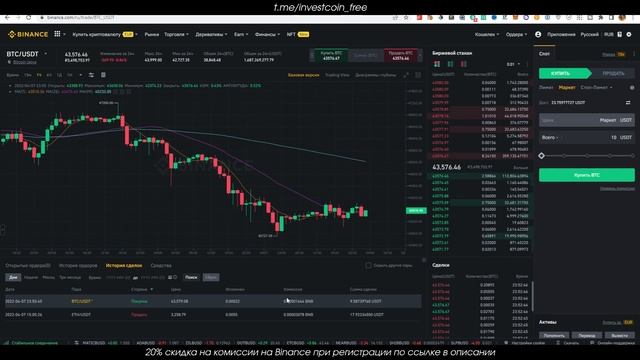Expand BTC/USDT pair selector arrow

click(x=45, y=54)
